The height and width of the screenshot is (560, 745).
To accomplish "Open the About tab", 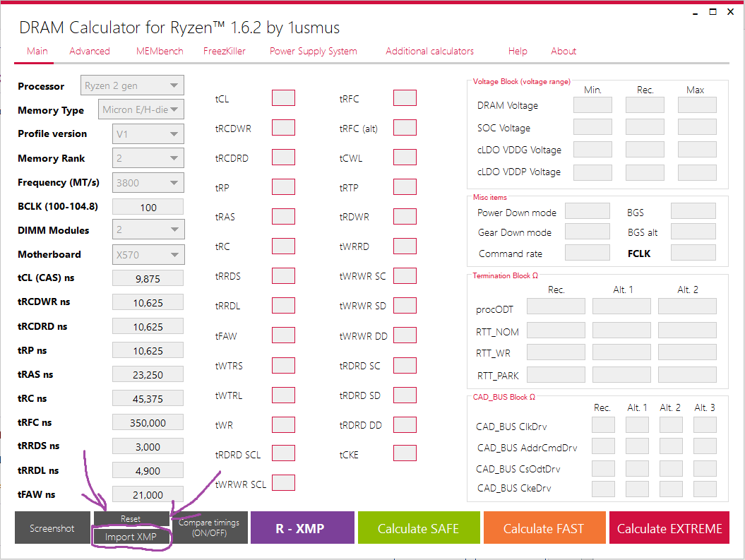I will [x=564, y=52].
